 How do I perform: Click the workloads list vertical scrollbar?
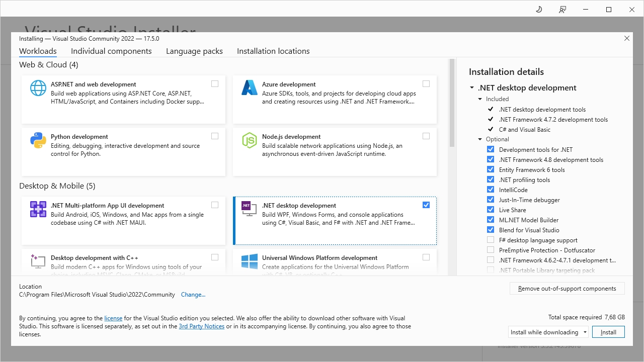pos(452,103)
